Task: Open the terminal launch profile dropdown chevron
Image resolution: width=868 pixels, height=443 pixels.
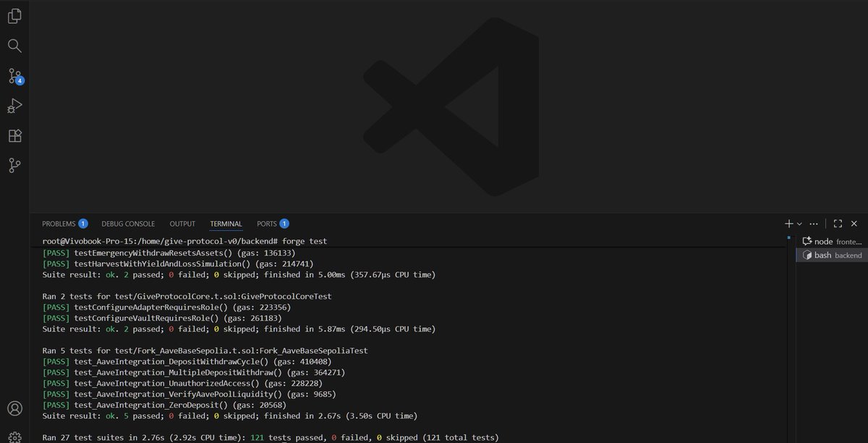Action: pos(799,224)
